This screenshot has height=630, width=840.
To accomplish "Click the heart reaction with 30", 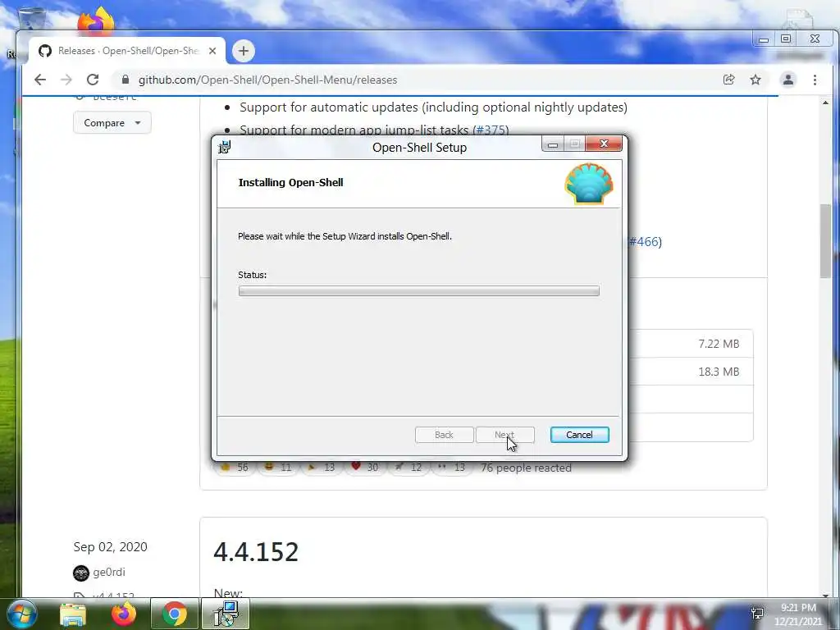I will [365, 467].
